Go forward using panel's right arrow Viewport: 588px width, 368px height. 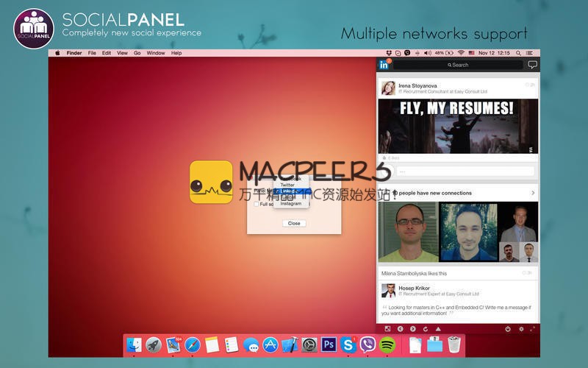pos(412,328)
